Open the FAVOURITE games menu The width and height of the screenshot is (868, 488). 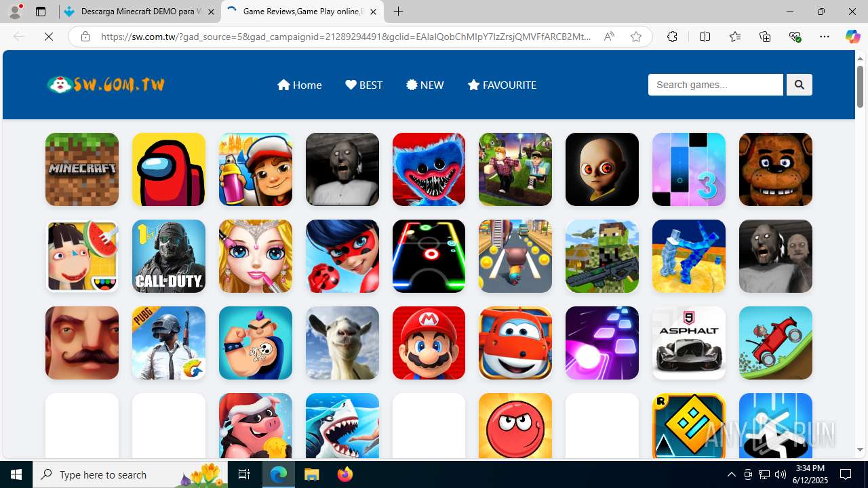coord(502,85)
